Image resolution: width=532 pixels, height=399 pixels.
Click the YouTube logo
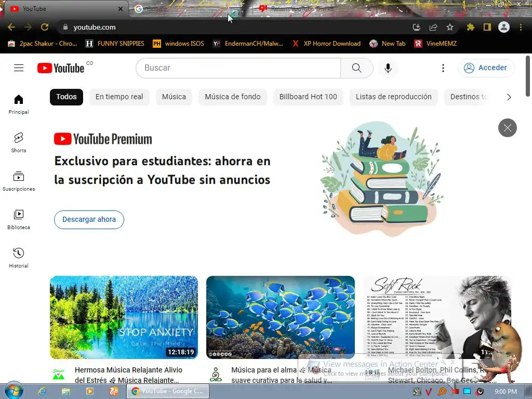click(61, 68)
